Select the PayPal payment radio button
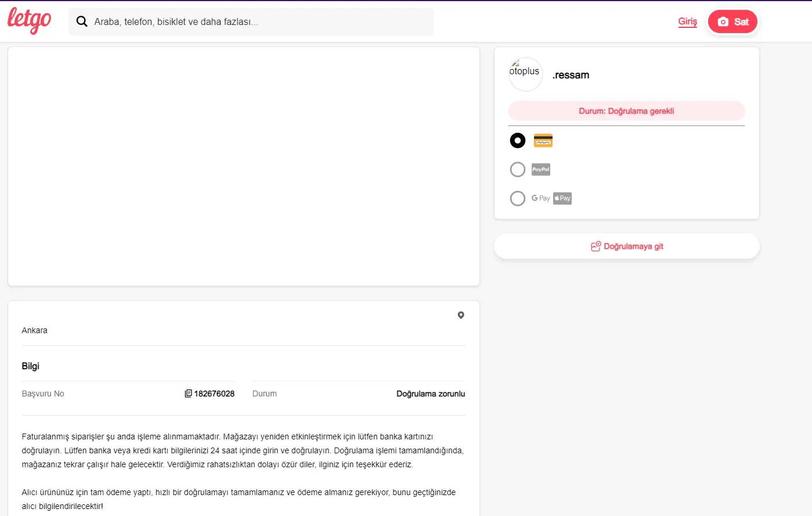Screen dimensions: 812x516 click(518, 169)
